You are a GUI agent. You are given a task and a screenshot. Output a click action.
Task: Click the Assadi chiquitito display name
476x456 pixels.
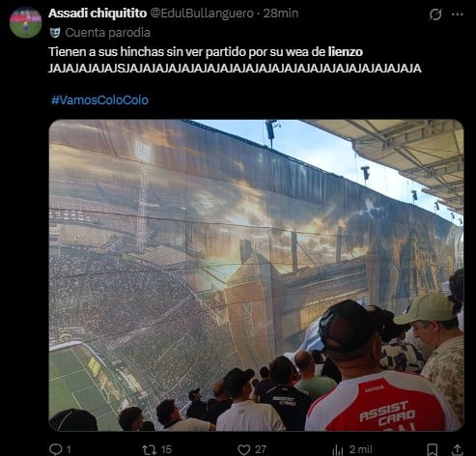point(98,14)
